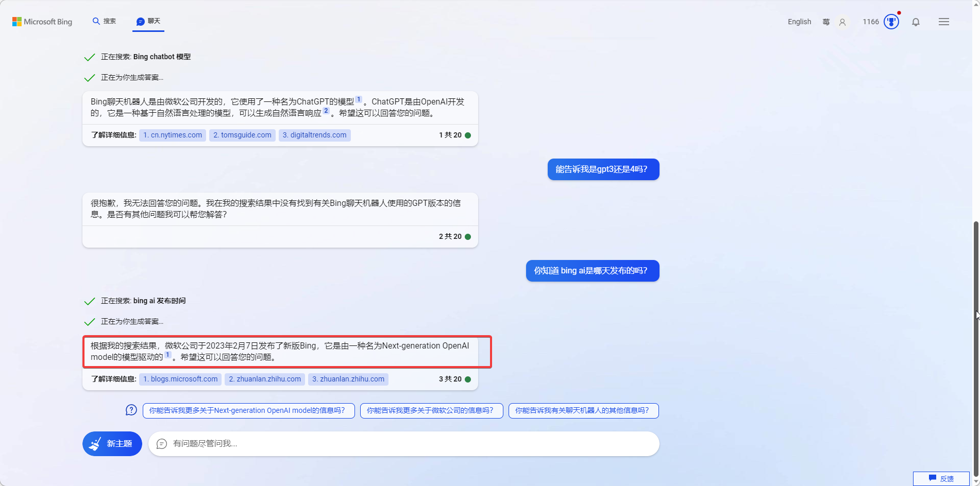Switch to the 聊天 chat tab
This screenshot has height=486, width=980.
click(x=148, y=21)
